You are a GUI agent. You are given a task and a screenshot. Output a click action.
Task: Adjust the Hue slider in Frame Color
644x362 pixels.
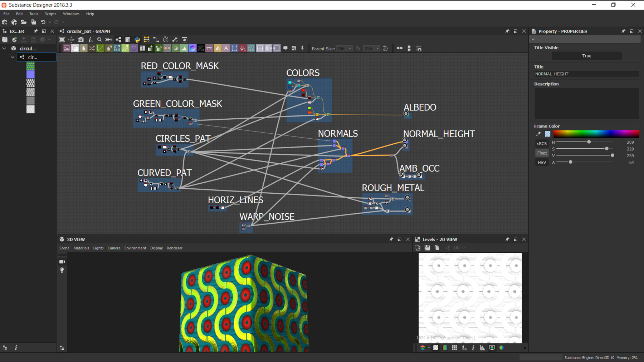[589, 142]
